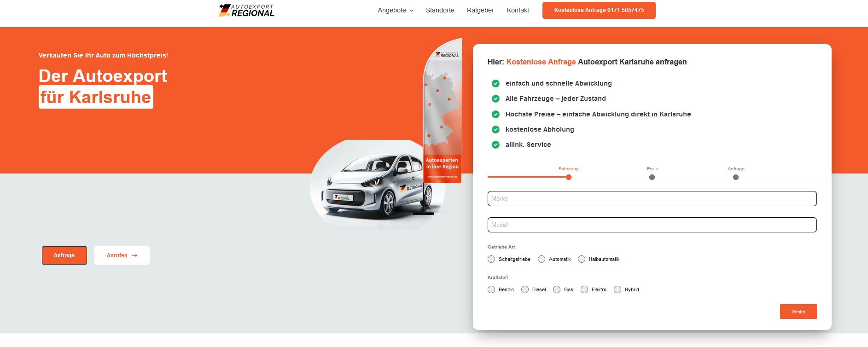Click the green checkmark beside allink. Service

495,145
